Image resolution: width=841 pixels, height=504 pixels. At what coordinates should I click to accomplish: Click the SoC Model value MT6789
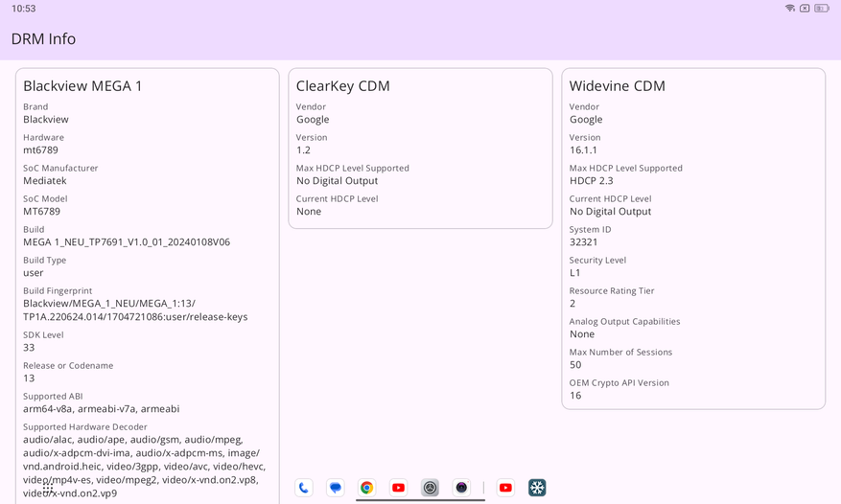click(x=42, y=211)
